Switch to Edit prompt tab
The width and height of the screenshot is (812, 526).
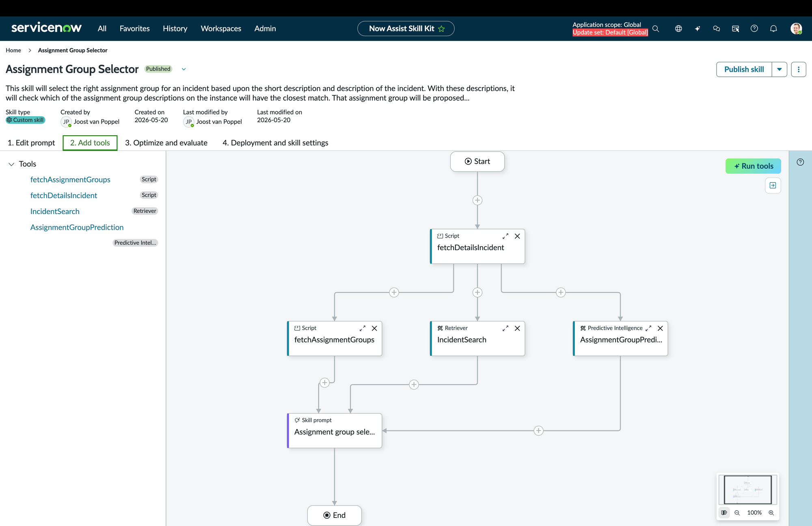(x=31, y=143)
